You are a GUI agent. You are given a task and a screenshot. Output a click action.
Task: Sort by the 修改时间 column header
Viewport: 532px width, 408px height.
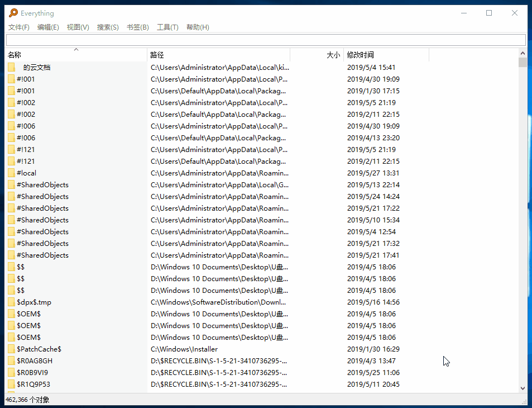(x=386, y=55)
